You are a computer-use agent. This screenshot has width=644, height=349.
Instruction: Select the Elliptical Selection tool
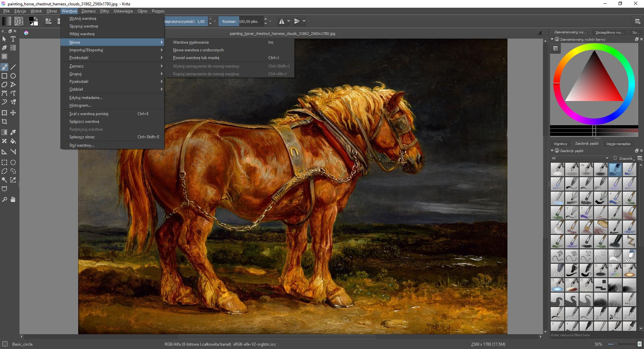(x=13, y=163)
